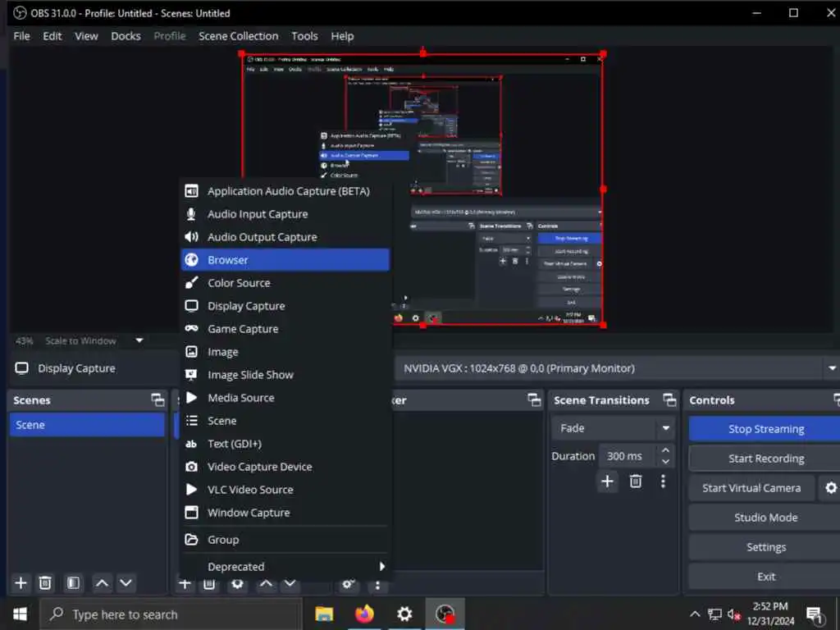840x630 pixels.
Task: Open the Scene Collection menu
Action: click(x=239, y=36)
